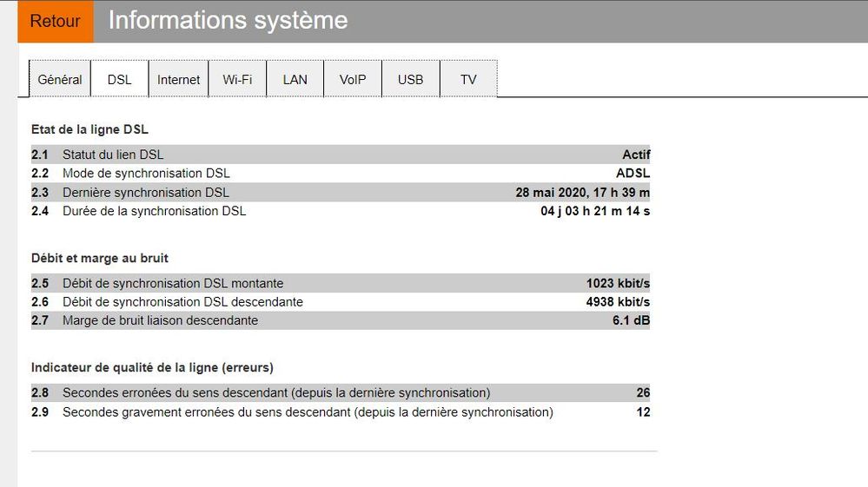Image resolution: width=868 pixels, height=487 pixels.
Task: Click the orange Retour button
Action: click(x=55, y=21)
